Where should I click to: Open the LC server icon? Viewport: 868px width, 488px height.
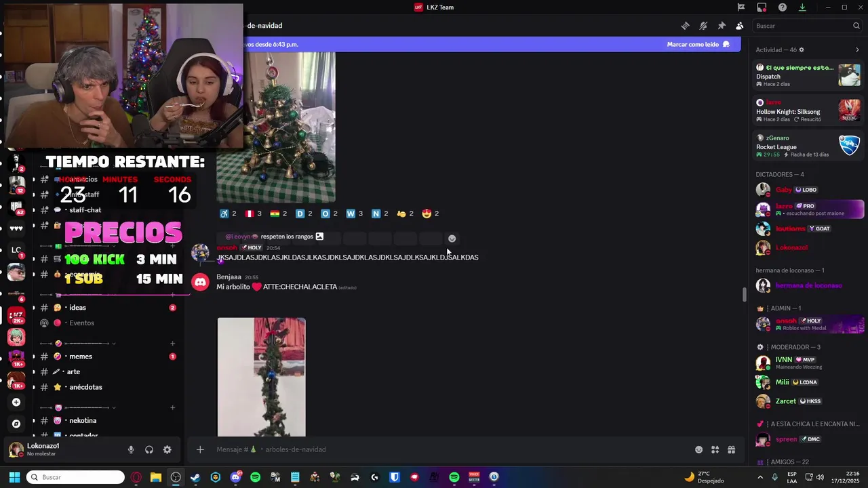pos(16,250)
